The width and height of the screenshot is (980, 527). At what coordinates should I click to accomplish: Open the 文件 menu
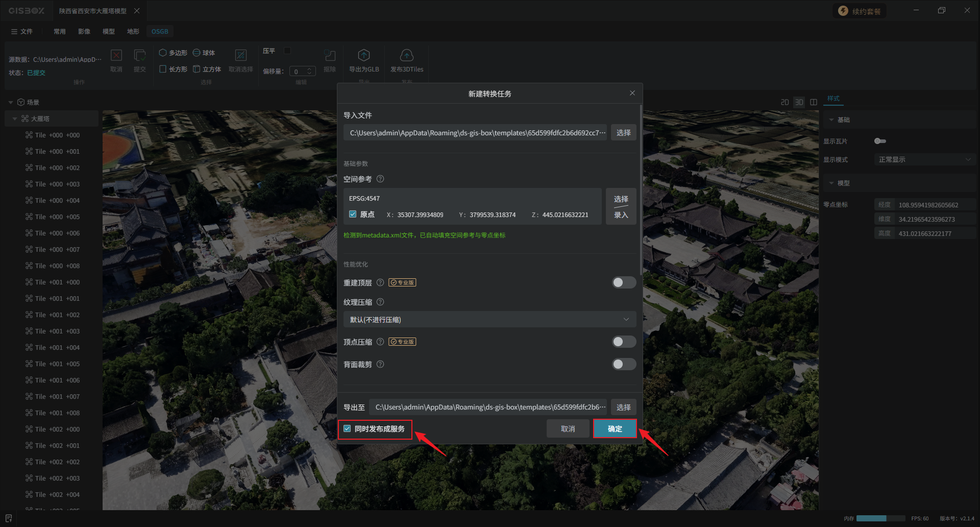tap(22, 32)
